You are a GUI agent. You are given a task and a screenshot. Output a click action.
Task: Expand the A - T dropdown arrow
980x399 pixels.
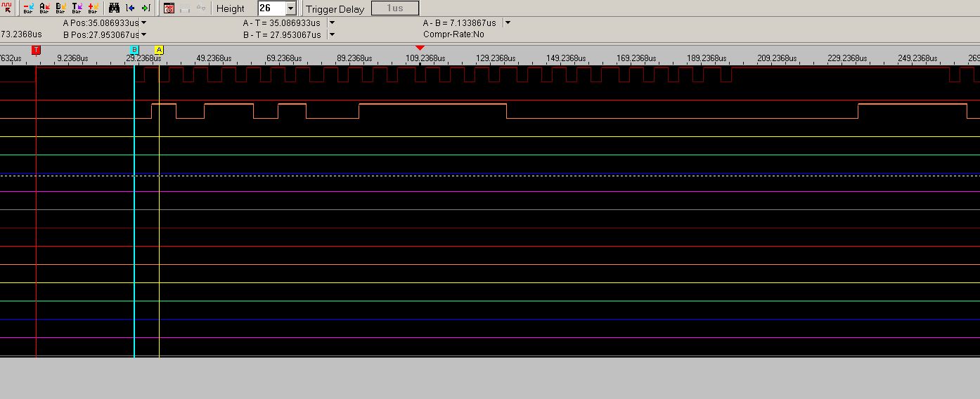tap(332, 22)
